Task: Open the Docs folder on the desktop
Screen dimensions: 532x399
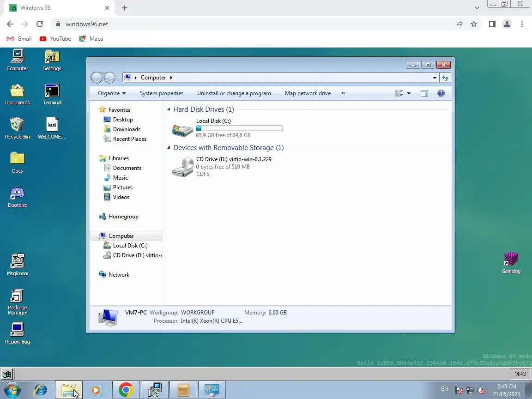Action: [x=17, y=163]
